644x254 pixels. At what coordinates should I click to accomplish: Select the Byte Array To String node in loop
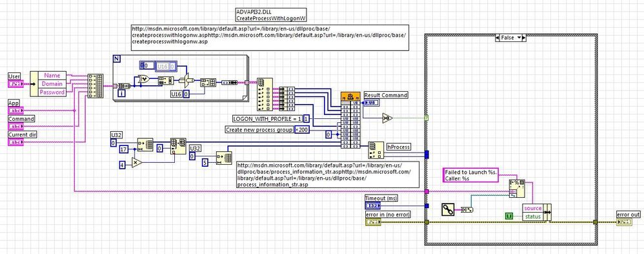[x=229, y=83]
